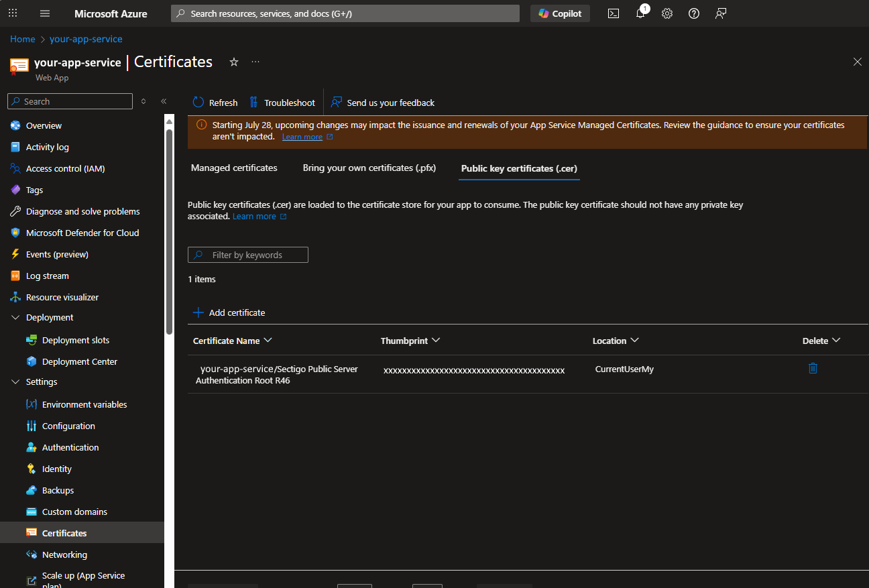This screenshot has height=588, width=869.
Task: Switch to Managed certificates tab
Action: (x=234, y=168)
